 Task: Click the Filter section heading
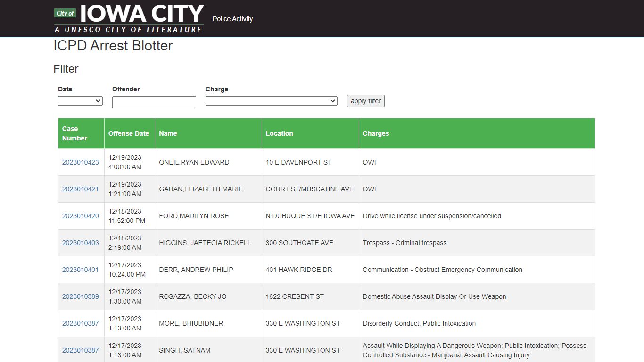66,69
